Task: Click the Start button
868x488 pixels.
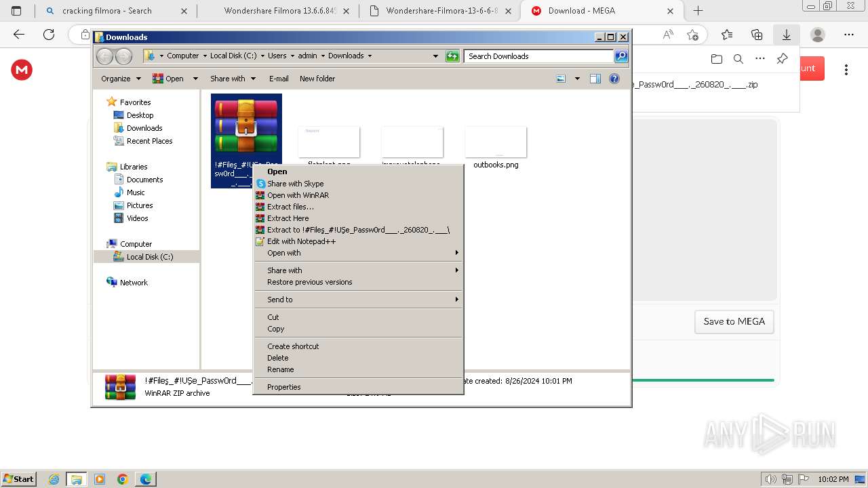Action: pyautogui.click(x=18, y=479)
